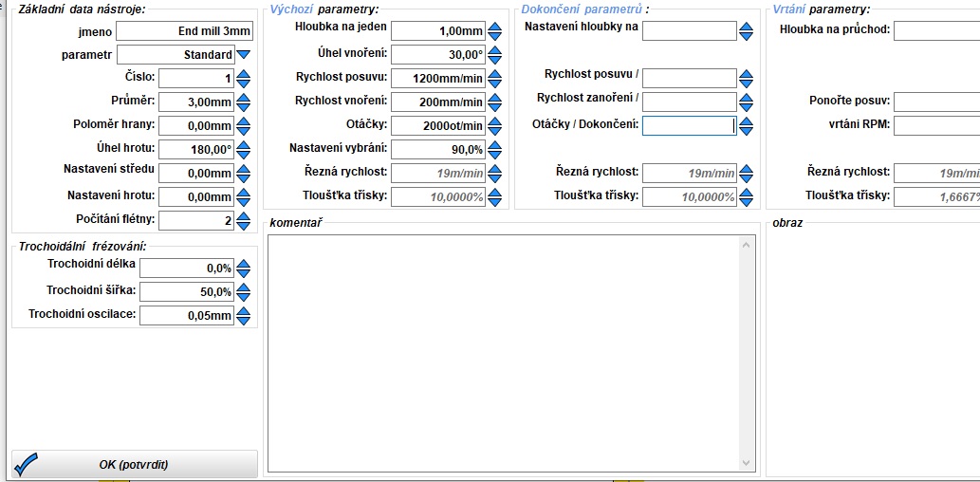980x482 pixels.
Task: Decrease the Průměr diameter value
Action: [244, 106]
